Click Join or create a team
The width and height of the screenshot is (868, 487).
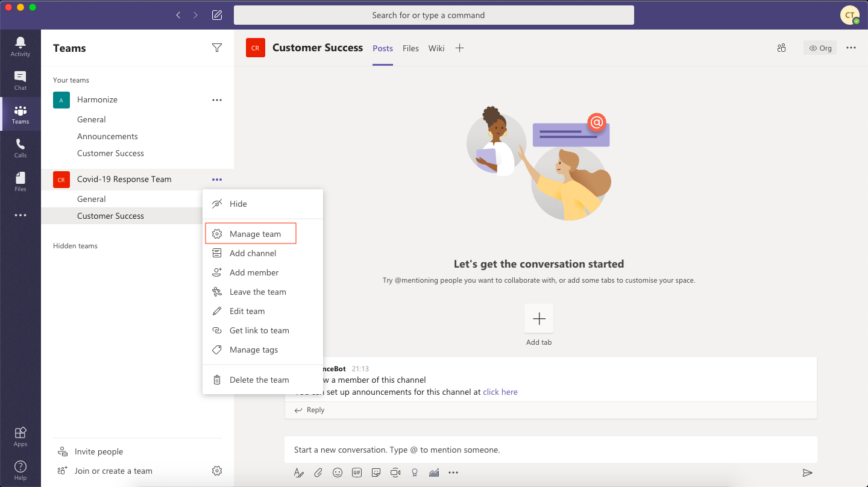[x=105, y=471]
